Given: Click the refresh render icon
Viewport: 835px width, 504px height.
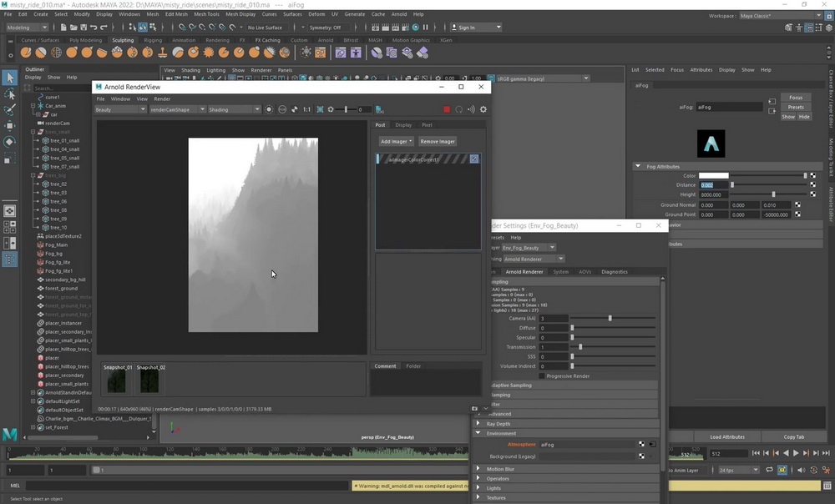Looking at the screenshot, I should tap(458, 109).
